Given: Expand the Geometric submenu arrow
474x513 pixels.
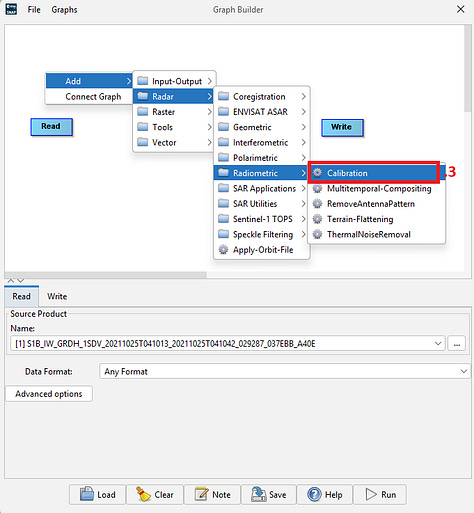Looking at the screenshot, I should 303,127.
